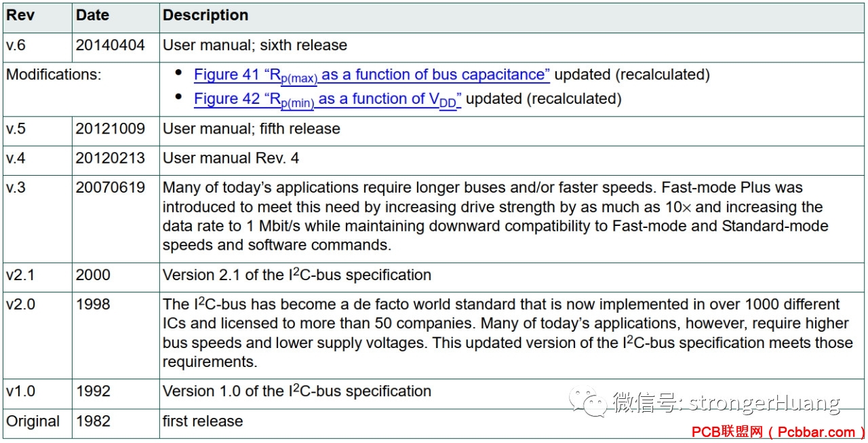Click the text 'User manual Rev. 4'

pos(231,158)
